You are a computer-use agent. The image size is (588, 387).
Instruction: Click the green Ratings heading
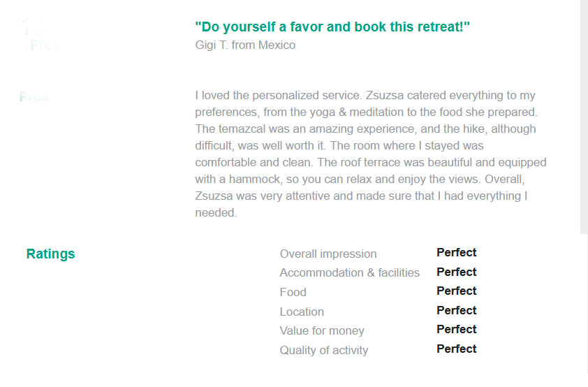pyautogui.click(x=50, y=254)
